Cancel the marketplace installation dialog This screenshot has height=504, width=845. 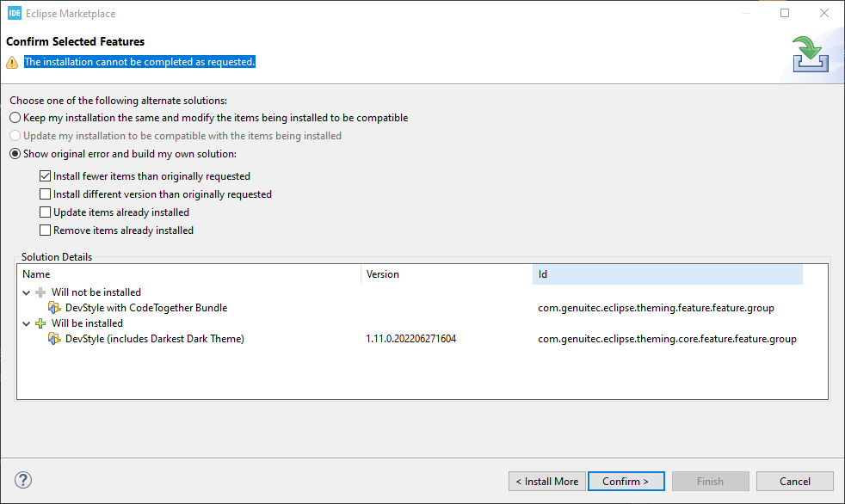pos(795,482)
